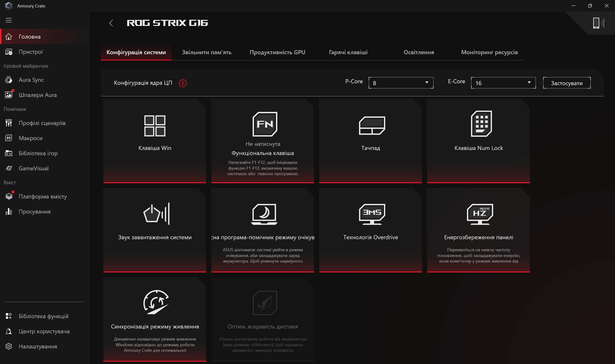This screenshot has height=364, width=615.
Task: Click the back arrow next to ROG STRIX G16
Action: coord(111,23)
